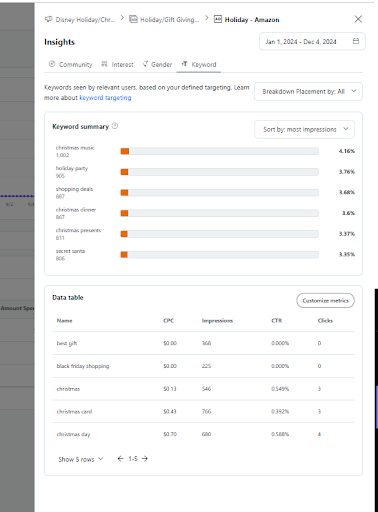Go to previous data table page arrow
This screenshot has width=378, height=512.
tap(120, 459)
